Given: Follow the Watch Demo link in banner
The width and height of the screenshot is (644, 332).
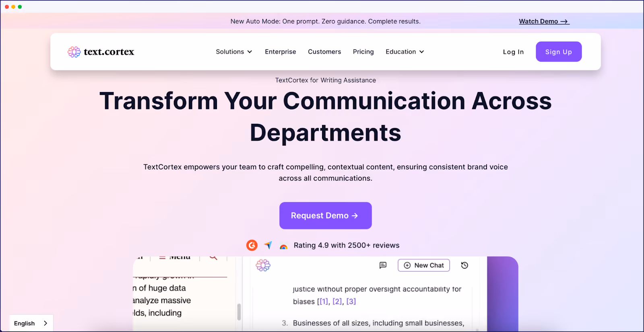Looking at the screenshot, I should point(544,21).
